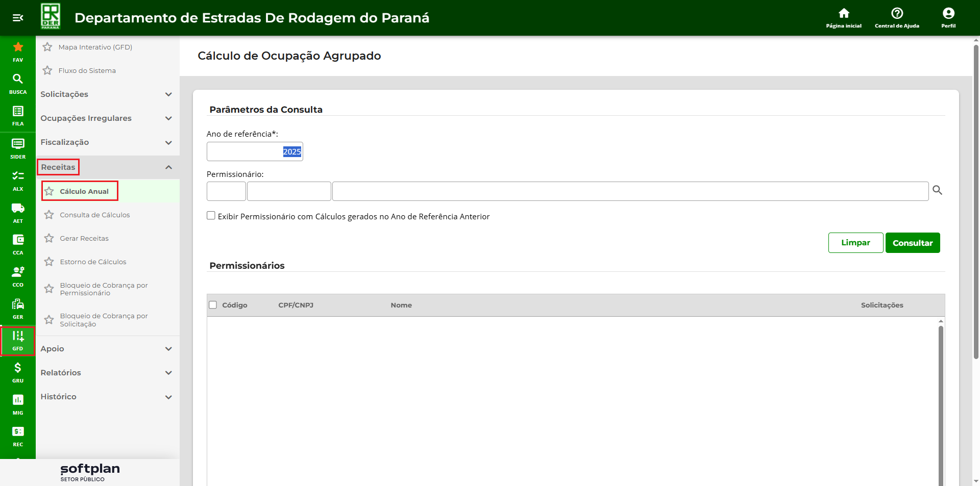Check the select-all Código header checkbox
Viewport: 980px width, 486px height.
(x=213, y=305)
